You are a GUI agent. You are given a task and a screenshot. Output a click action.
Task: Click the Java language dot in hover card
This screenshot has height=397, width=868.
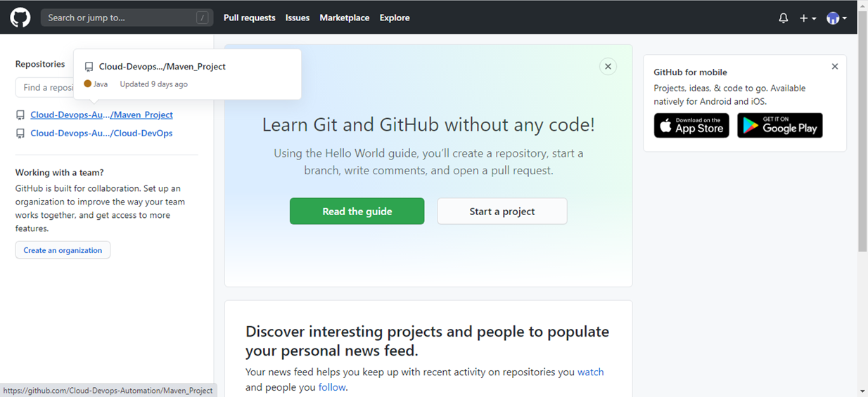pos(88,84)
